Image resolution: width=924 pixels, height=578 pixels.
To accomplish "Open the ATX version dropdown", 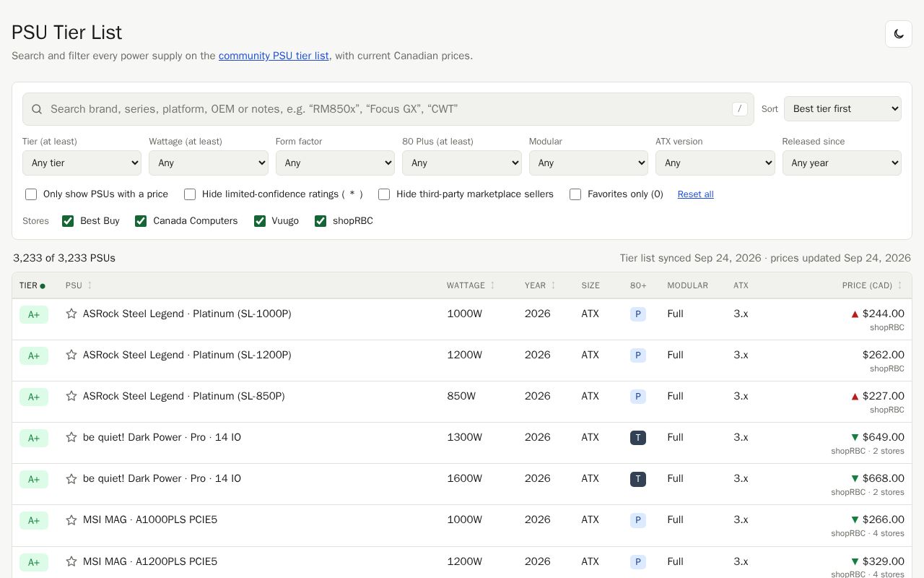I will [715, 163].
